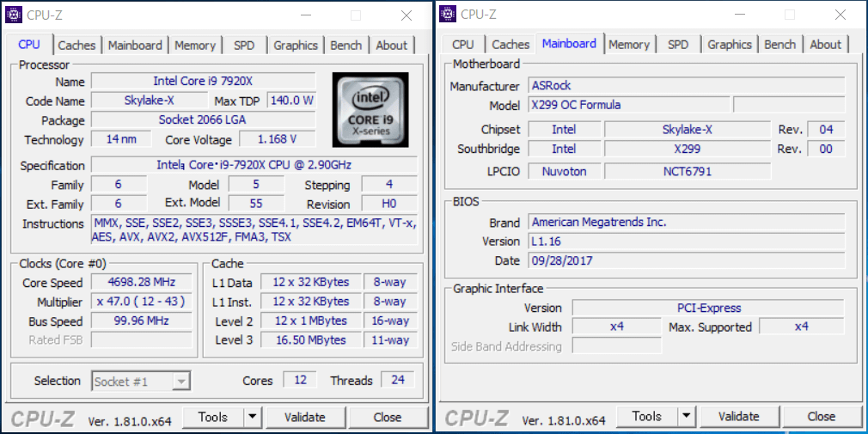Click Validate button in right window
Screen dimensions: 868x434
[739, 416]
